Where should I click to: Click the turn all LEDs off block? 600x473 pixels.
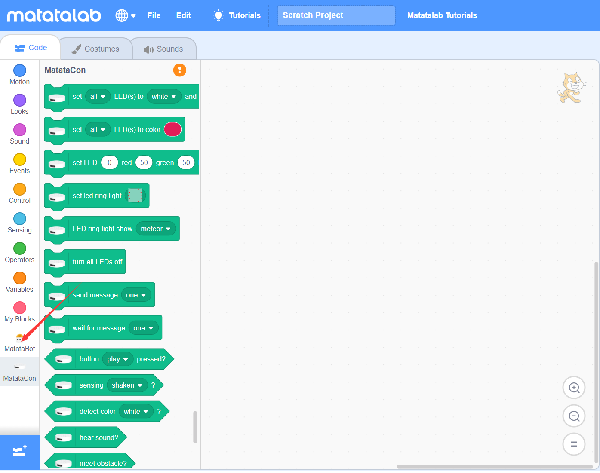point(85,262)
